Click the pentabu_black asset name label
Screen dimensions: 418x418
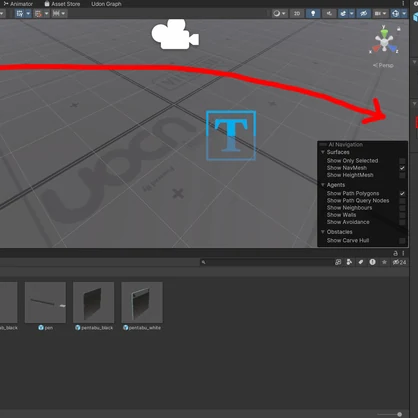coord(97,328)
